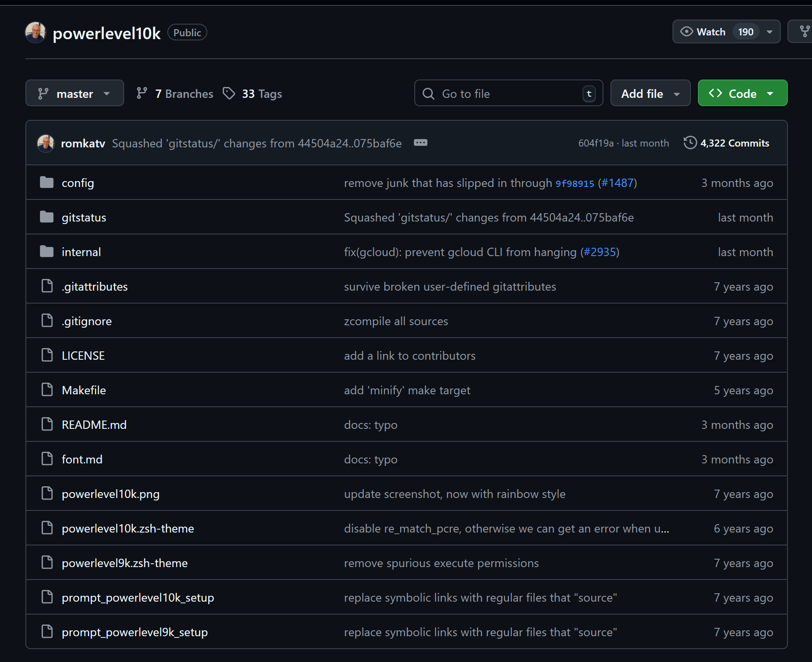Click the repository owner avatar by powerlevel10k
Screen dimensions: 812x662
[x=35, y=32]
